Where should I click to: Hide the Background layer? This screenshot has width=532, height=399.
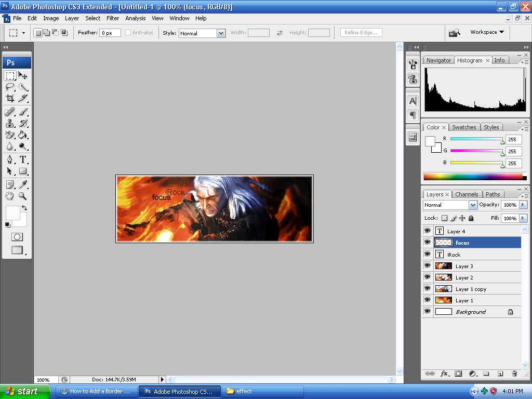click(428, 311)
